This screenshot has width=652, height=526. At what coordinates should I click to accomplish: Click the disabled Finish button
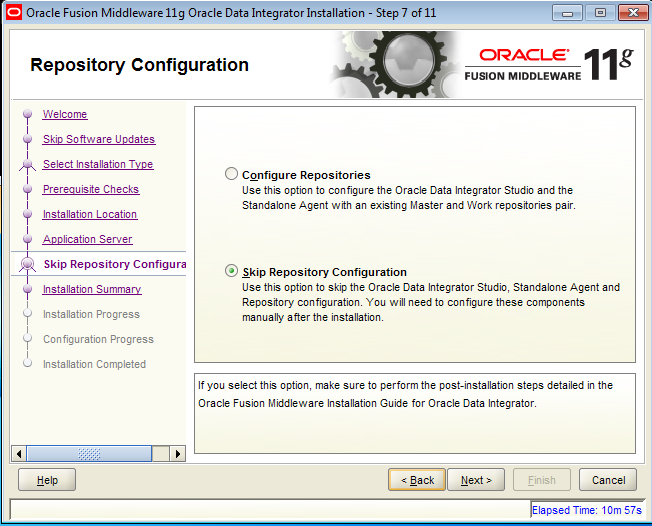[x=542, y=480]
